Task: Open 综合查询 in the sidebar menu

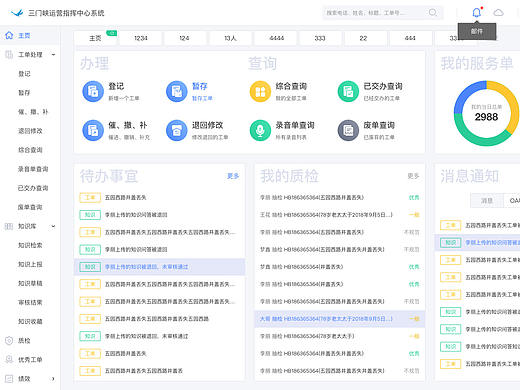Action: (30, 150)
